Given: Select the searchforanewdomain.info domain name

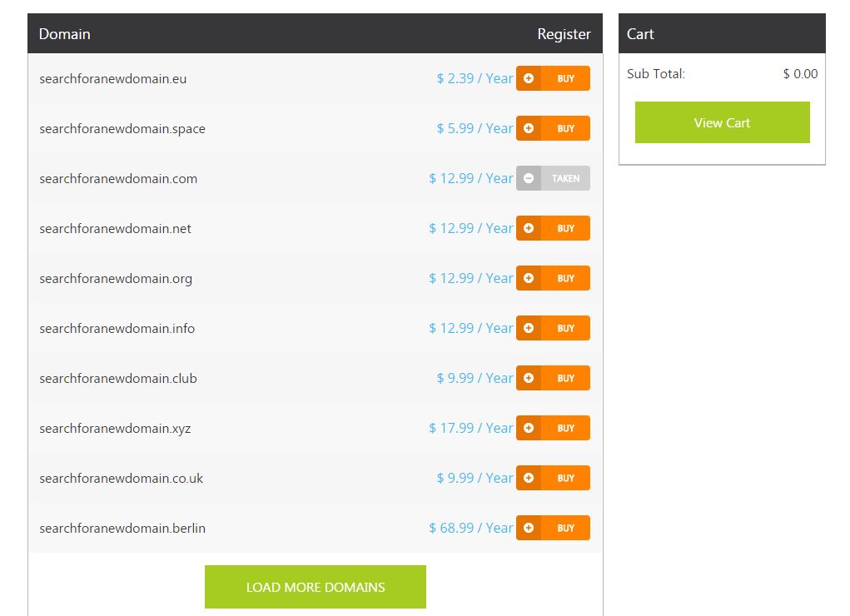Looking at the screenshot, I should click(x=117, y=329).
